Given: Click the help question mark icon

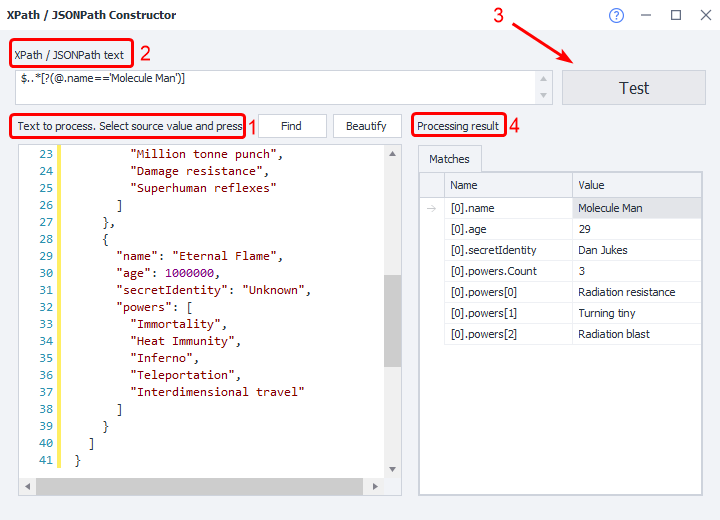Looking at the screenshot, I should coord(616,16).
